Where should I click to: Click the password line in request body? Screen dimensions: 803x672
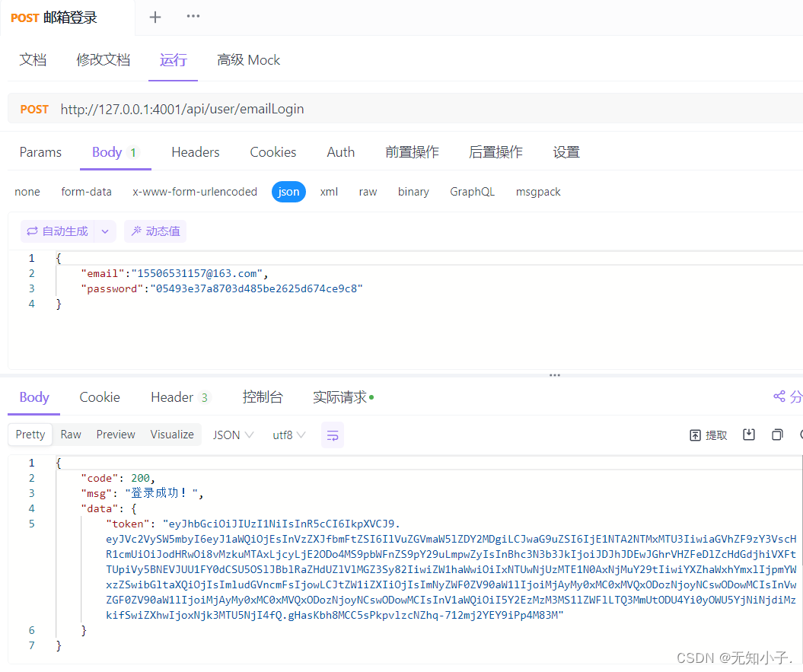coord(221,289)
